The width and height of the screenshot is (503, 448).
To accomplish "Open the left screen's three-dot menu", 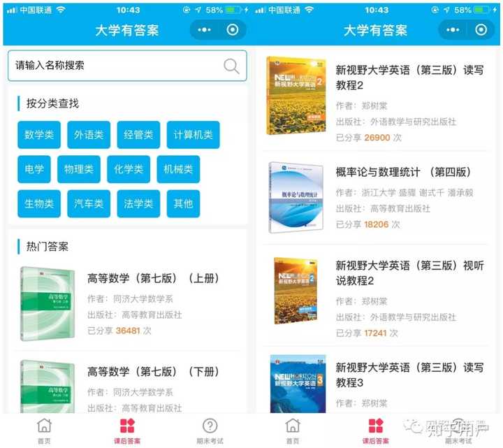I will coord(204,30).
